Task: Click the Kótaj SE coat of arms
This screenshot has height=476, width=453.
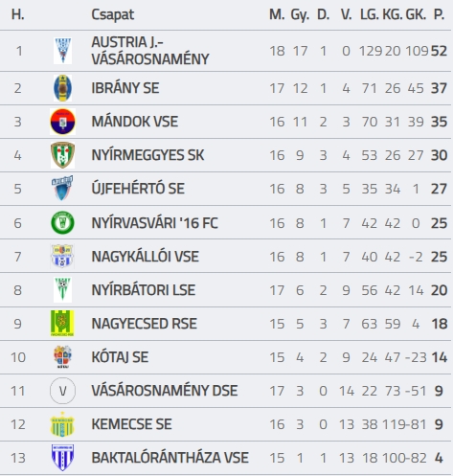Action: tap(62, 357)
